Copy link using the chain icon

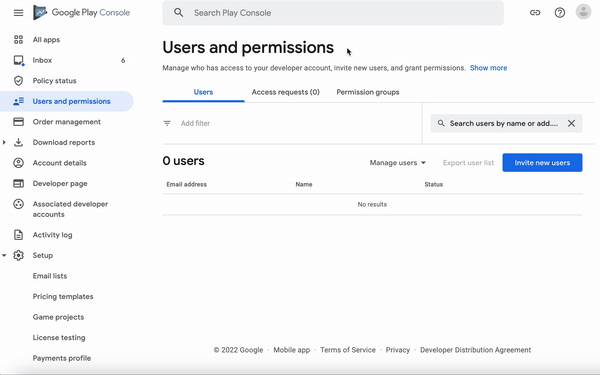(x=535, y=13)
